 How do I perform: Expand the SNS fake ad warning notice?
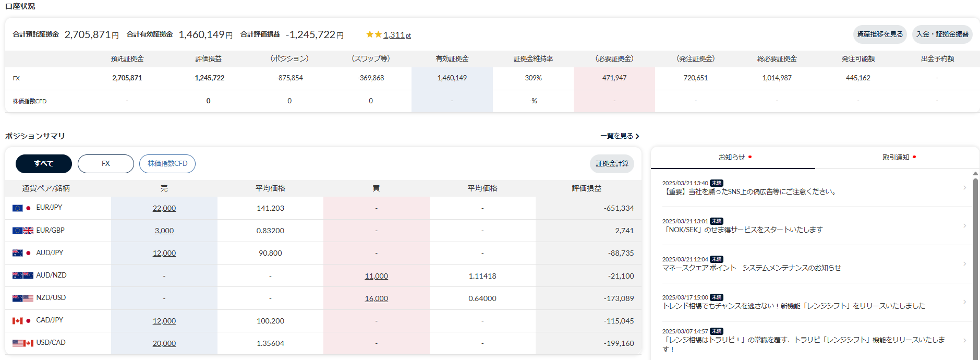tap(813, 188)
